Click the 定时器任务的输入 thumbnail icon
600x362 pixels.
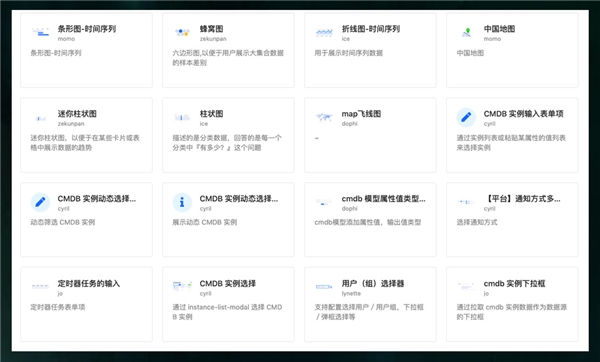(40, 286)
